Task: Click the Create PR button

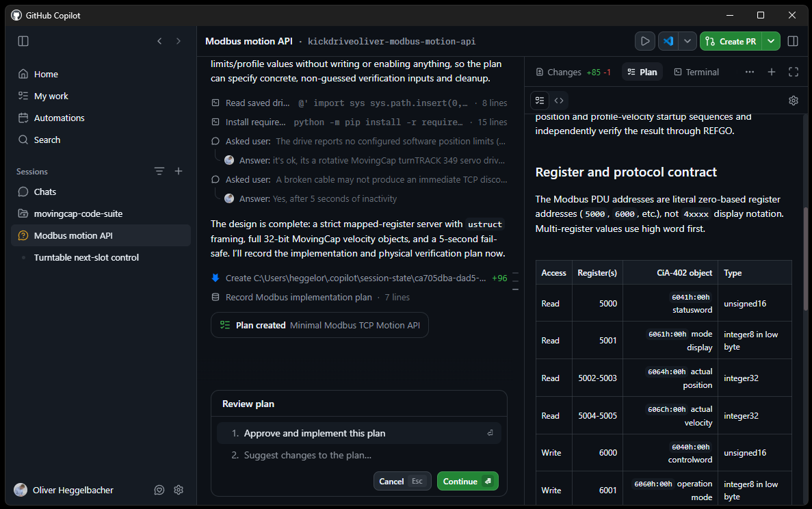Action: click(x=731, y=42)
